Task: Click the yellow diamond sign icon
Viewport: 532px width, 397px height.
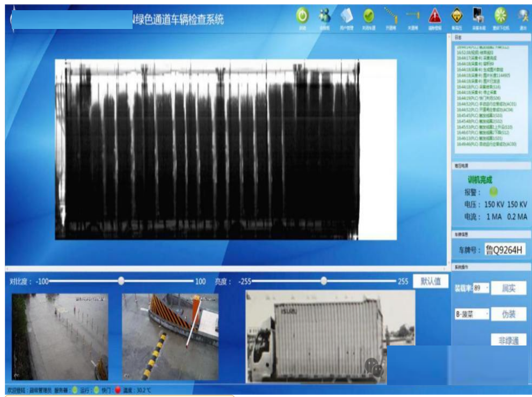Action: 457,16
